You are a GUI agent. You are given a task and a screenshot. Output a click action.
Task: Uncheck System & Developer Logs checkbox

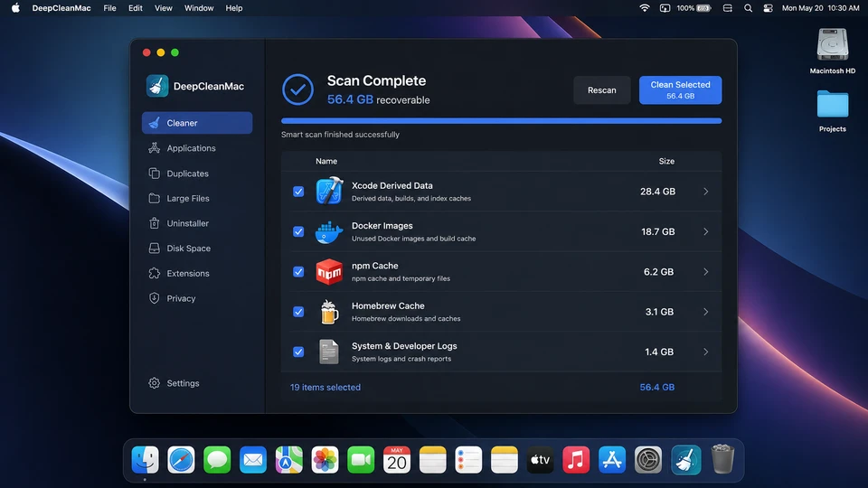pyautogui.click(x=298, y=352)
